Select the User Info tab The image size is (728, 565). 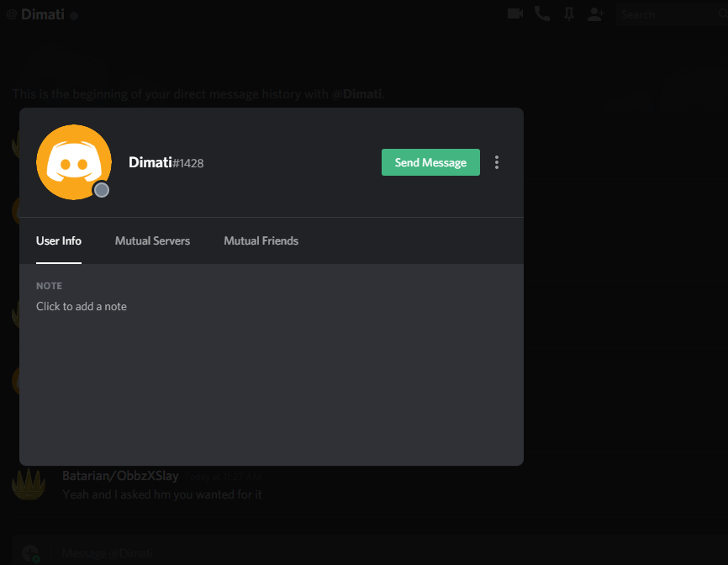59,241
